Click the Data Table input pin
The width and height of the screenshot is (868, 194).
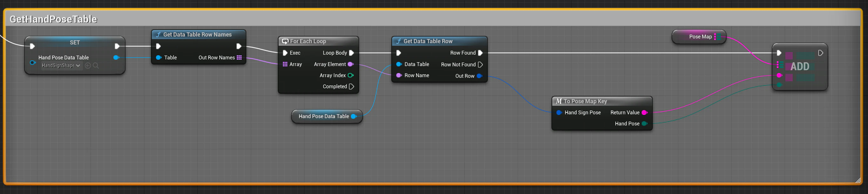pyautogui.click(x=399, y=64)
